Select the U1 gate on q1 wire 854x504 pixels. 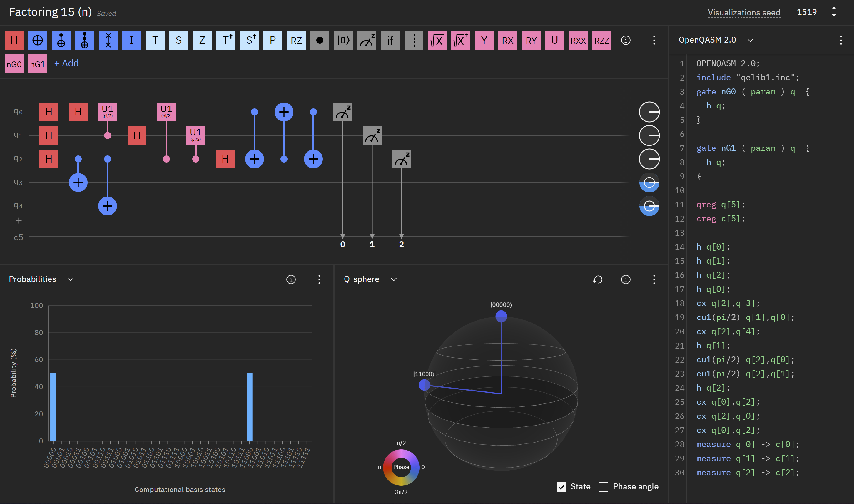tap(196, 135)
